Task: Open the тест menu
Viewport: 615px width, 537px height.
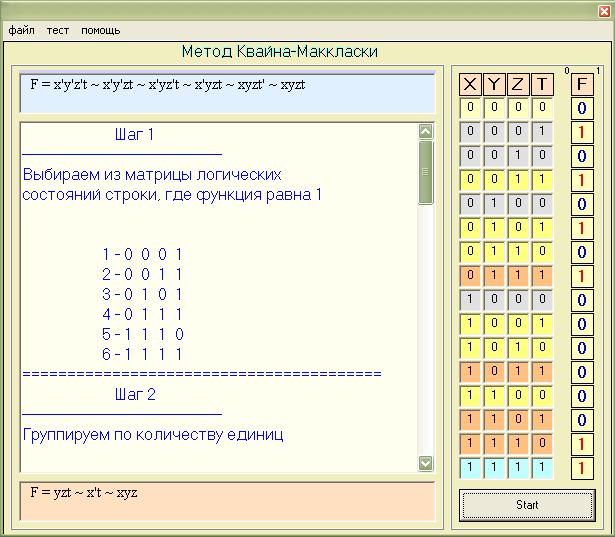Action: coord(58,30)
